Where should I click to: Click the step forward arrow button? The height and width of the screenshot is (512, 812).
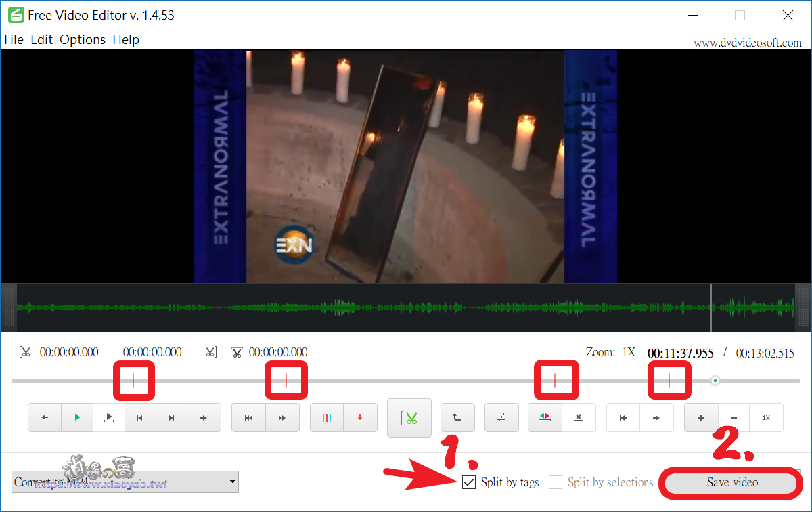pos(204,418)
